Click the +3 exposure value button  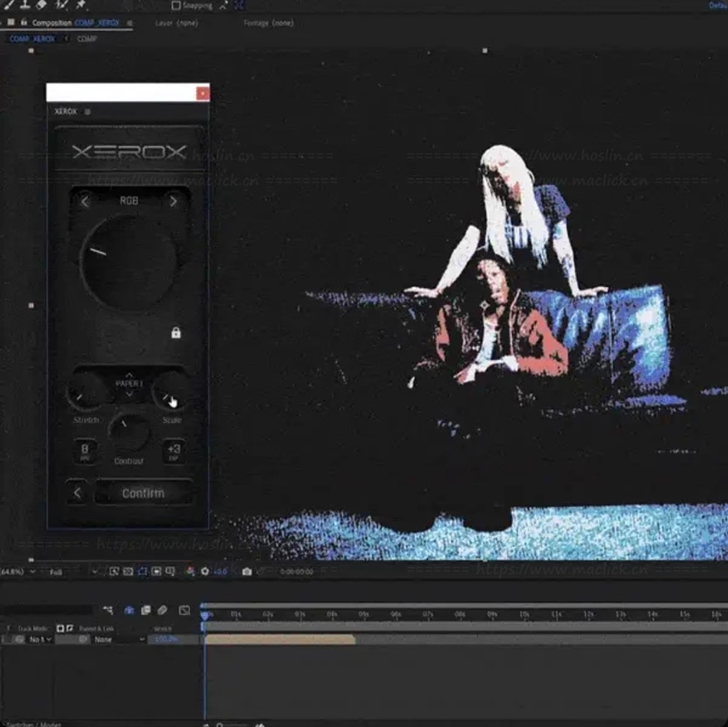[x=173, y=450]
